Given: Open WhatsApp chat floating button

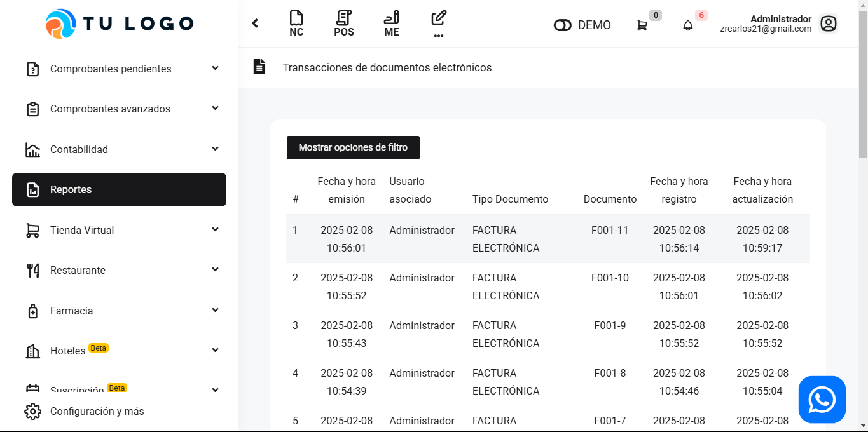Looking at the screenshot, I should [x=822, y=400].
